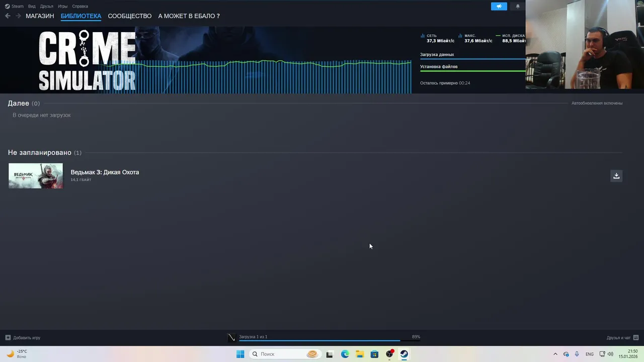Click the OneDrive cloud tray icon

[x=566, y=354]
